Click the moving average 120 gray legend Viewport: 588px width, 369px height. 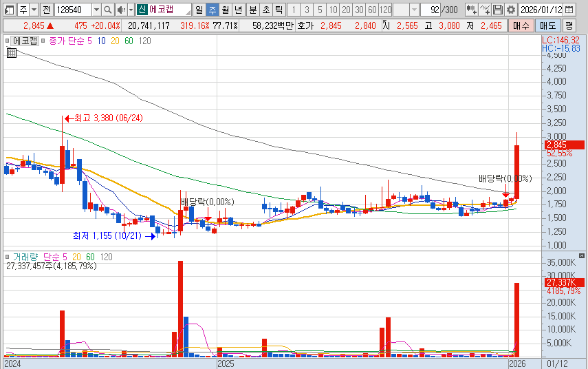[x=144, y=41]
